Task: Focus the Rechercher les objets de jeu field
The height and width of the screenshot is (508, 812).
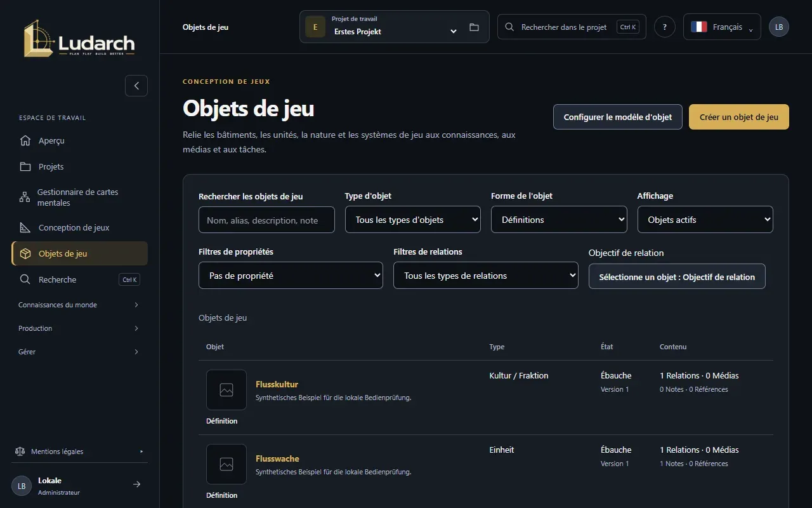Action: point(266,220)
